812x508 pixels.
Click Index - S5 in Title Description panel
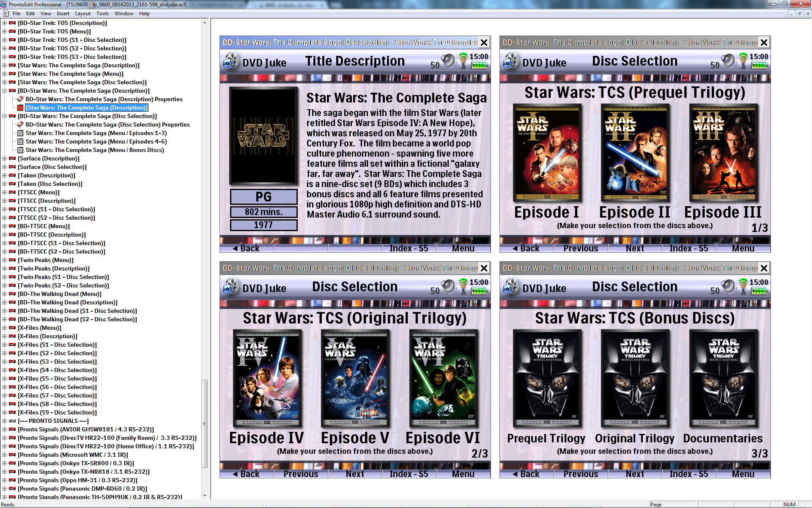click(x=409, y=248)
